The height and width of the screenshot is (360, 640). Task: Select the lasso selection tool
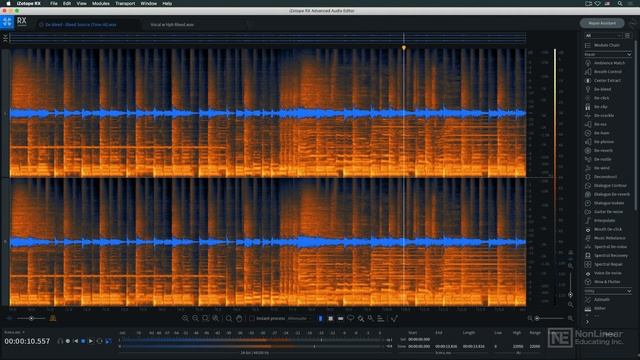[351, 318]
